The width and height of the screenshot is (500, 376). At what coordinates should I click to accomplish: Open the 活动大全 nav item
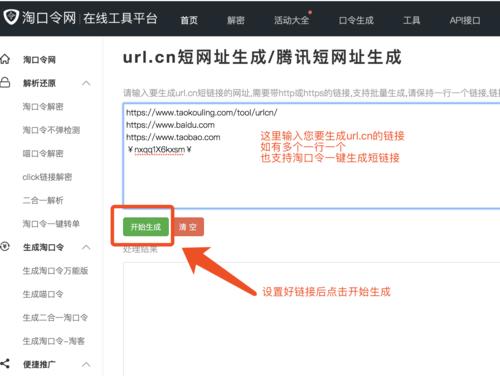(291, 20)
